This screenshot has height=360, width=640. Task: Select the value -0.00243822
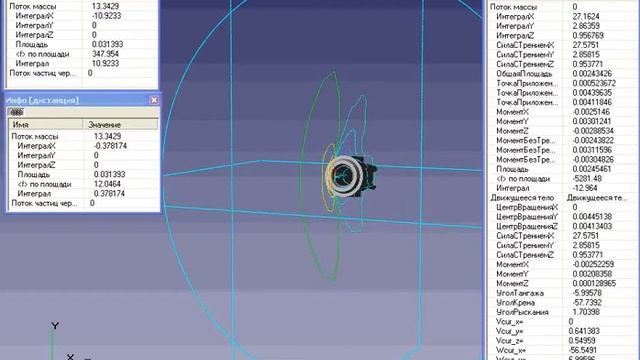coord(593,140)
